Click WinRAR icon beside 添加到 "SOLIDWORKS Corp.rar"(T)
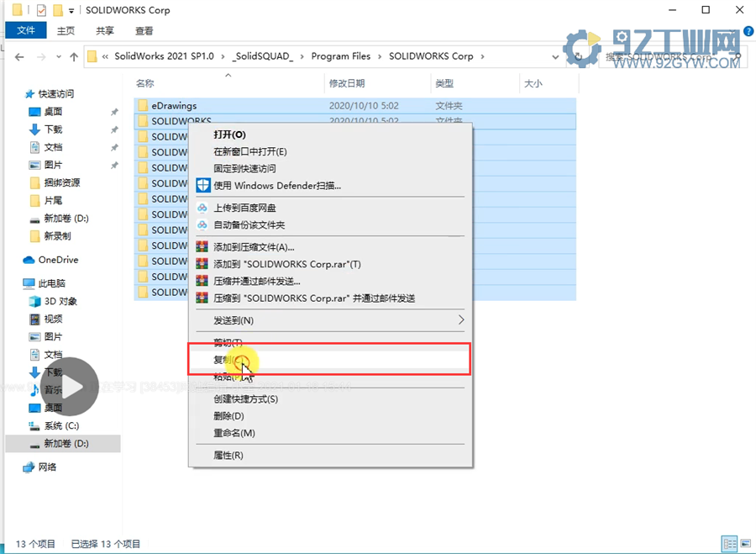The height and width of the screenshot is (554, 756). click(x=202, y=264)
